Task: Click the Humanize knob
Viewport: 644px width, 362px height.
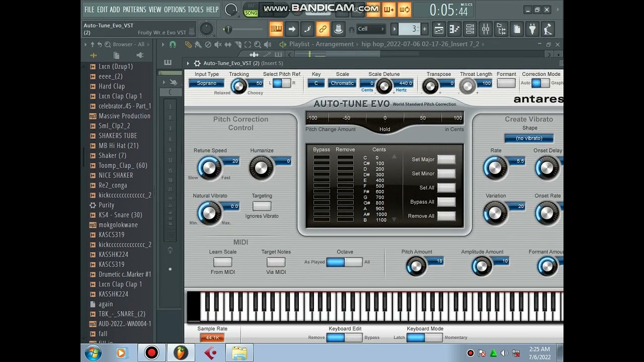Action: [x=261, y=167]
